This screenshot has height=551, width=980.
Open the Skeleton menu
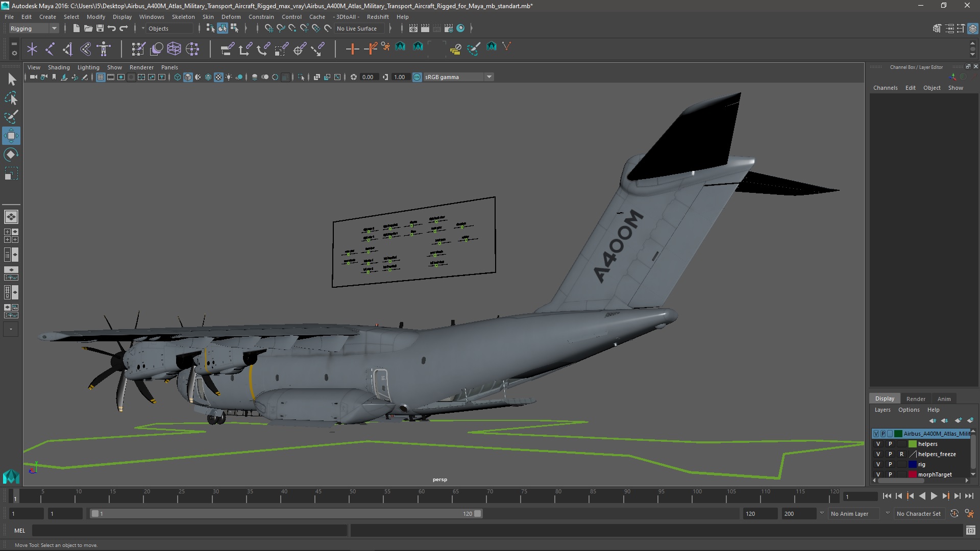pyautogui.click(x=183, y=17)
